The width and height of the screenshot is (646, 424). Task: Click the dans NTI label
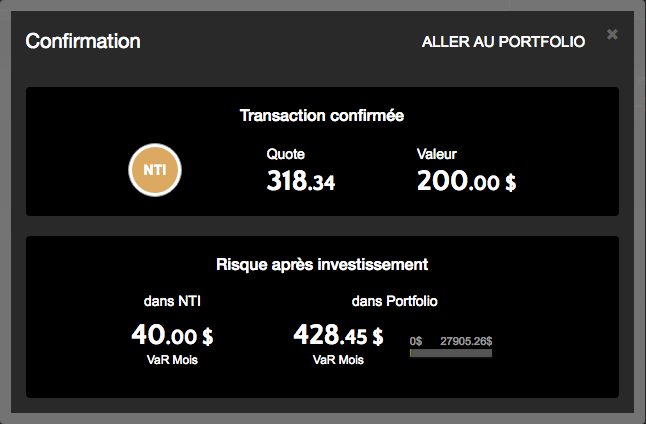pyautogui.click(x=171, y=300)
